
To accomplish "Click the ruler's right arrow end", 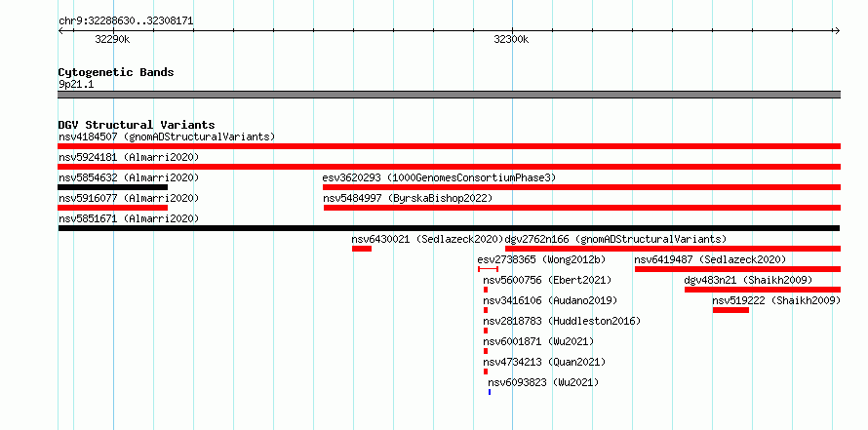I will click(838, 30).
